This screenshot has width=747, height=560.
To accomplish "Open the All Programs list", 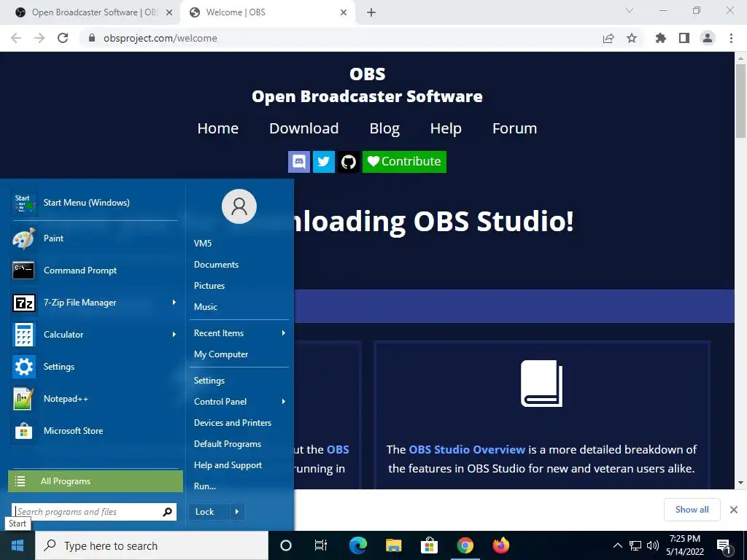I will [x=96, y=481].
